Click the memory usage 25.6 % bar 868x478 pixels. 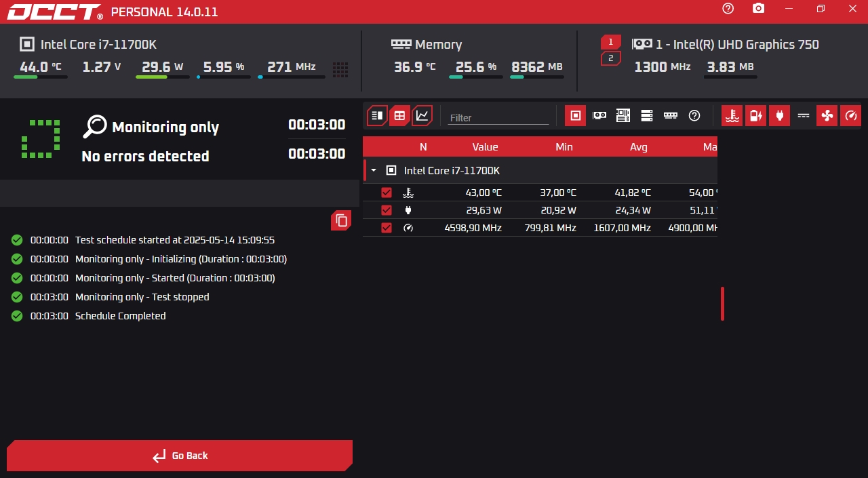tap(476, 77)
